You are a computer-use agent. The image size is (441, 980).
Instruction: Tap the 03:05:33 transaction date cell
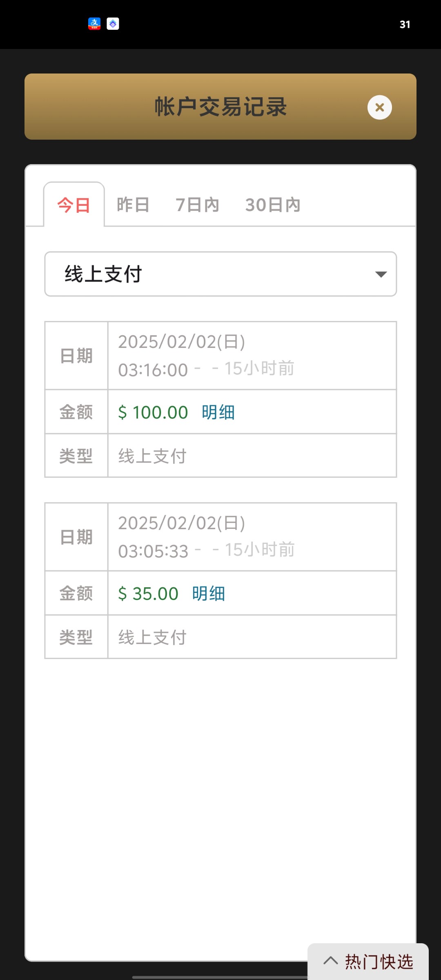pos(252,537)
